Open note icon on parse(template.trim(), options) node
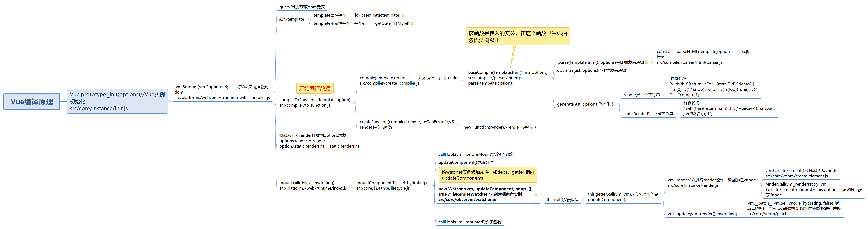This screenshot has width=868, height=229. pos(646,62)
